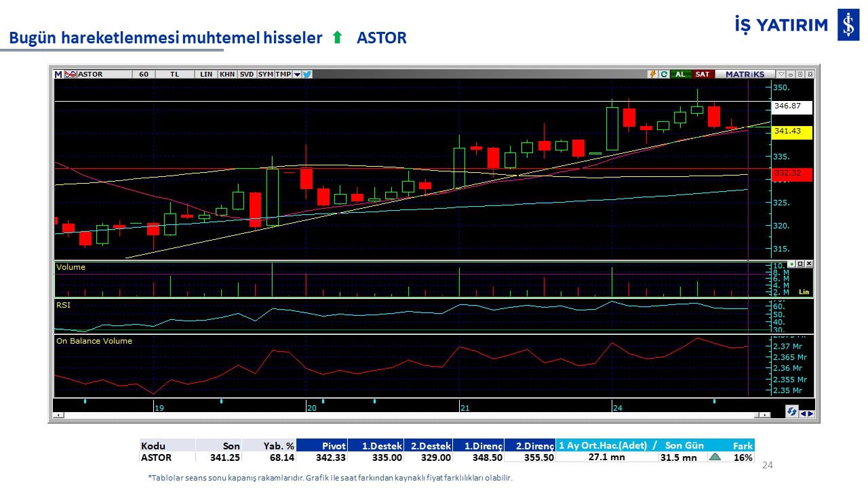This screenshot has height=488, width=868.
Task: Toggle the LIN linear scale button
Action: [206, 75]
